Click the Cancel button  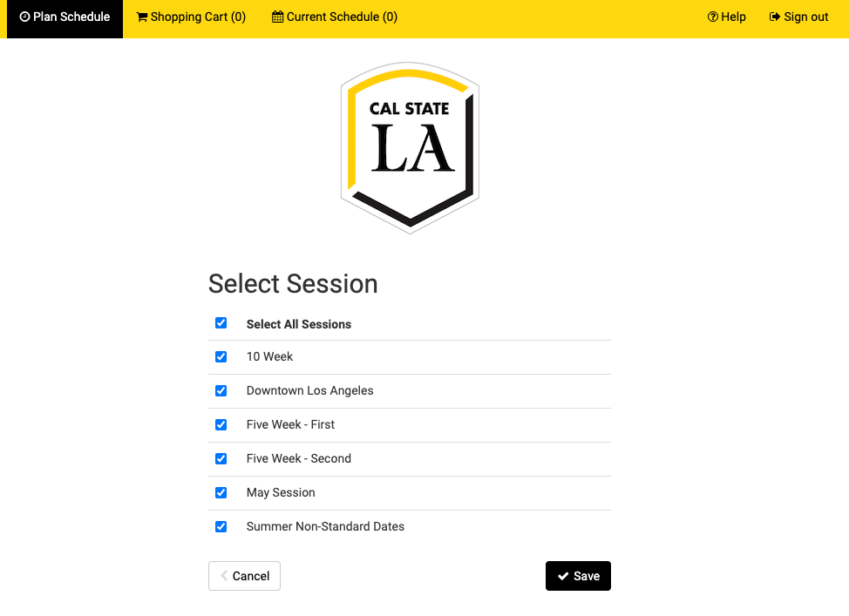[x=244, y=576]
